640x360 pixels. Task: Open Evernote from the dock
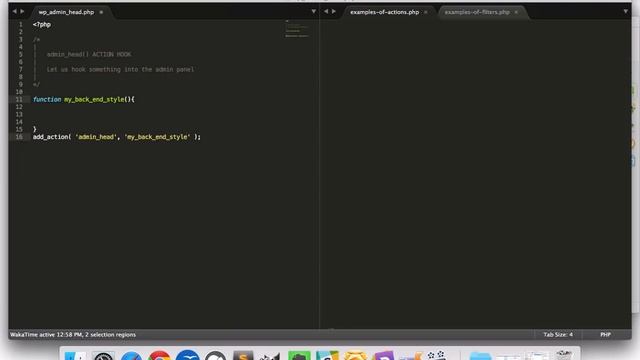coord(299,356)
